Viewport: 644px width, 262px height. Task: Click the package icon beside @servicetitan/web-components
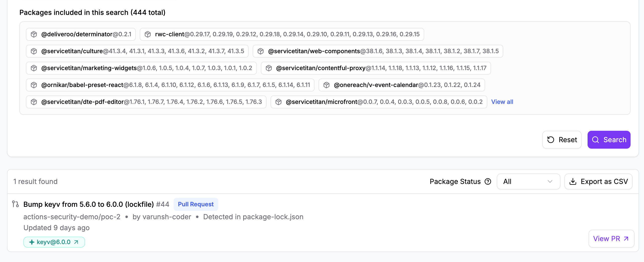261,51
